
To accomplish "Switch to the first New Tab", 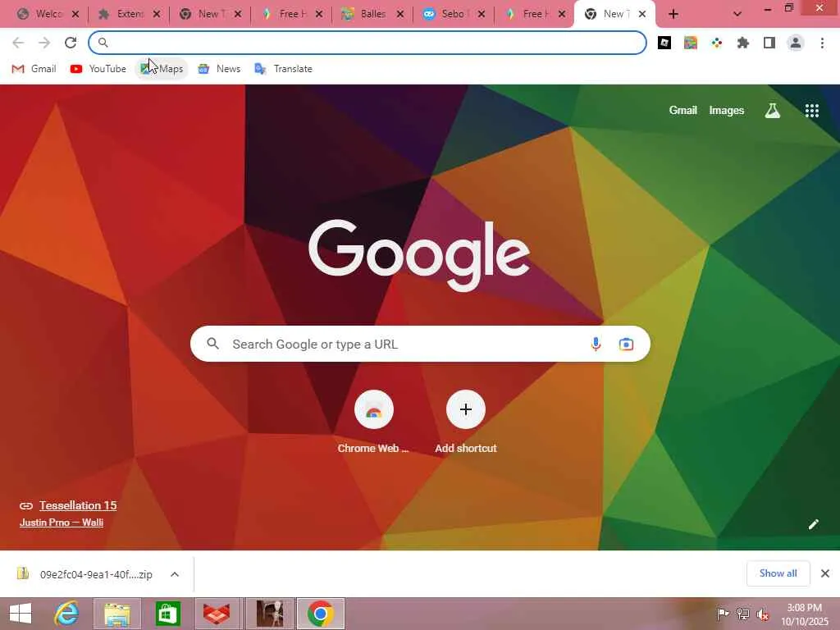I will [x=208, y=14].
